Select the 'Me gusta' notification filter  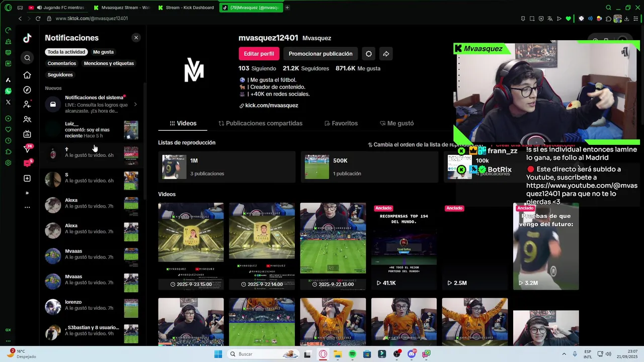[103, 52]
